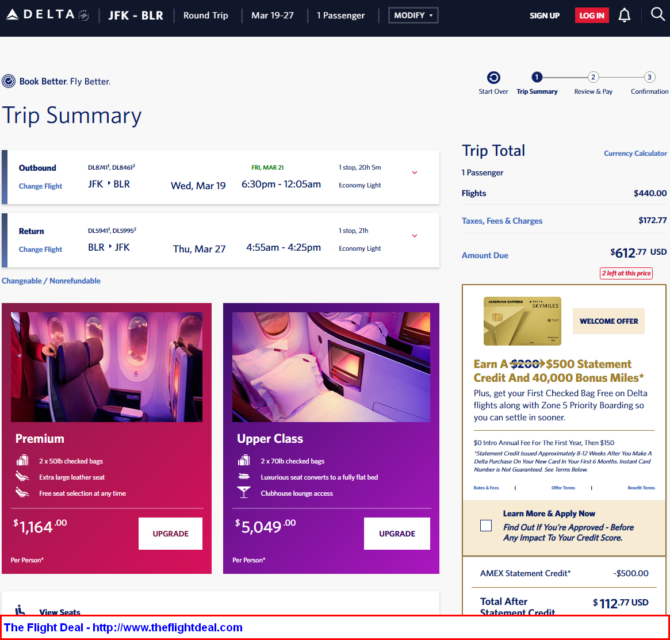The image size is (670, 640).
Task: Click UPGRADE under Premium fare
Action: 170,534
